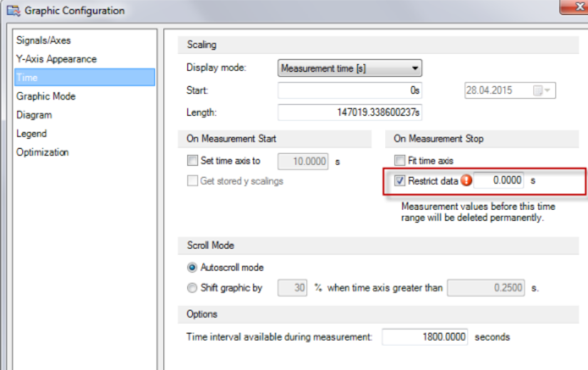The image size is (588, 370).
Task: Click the red warning icon beside Restrict data
Action: point(467,181)
